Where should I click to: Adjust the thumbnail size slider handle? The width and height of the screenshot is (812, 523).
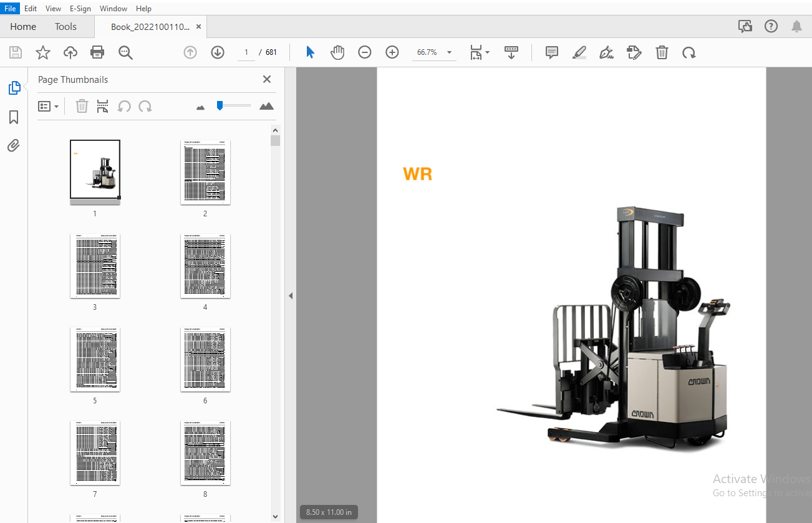[x=220, y=105]
